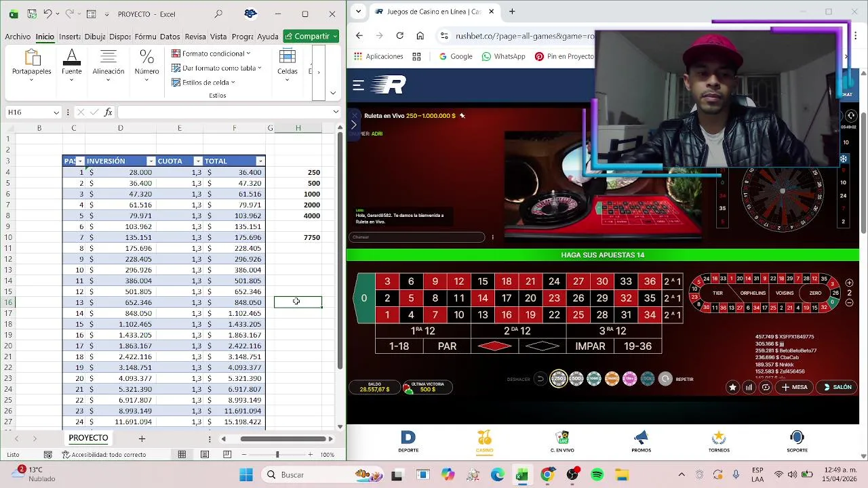Viewport: 868px width, 488px height.
Task: Undo last action in Excel
Action: 47,14
